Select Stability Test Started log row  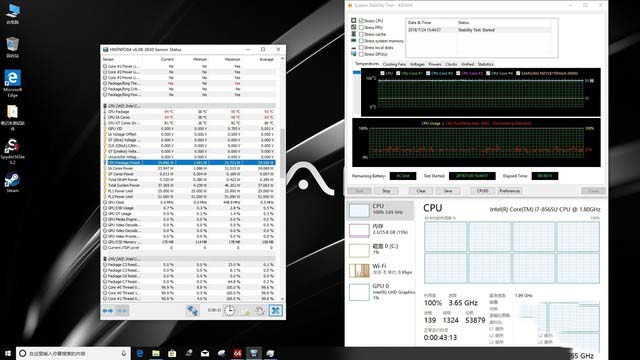pyautogui.click(x=480, y=30)
